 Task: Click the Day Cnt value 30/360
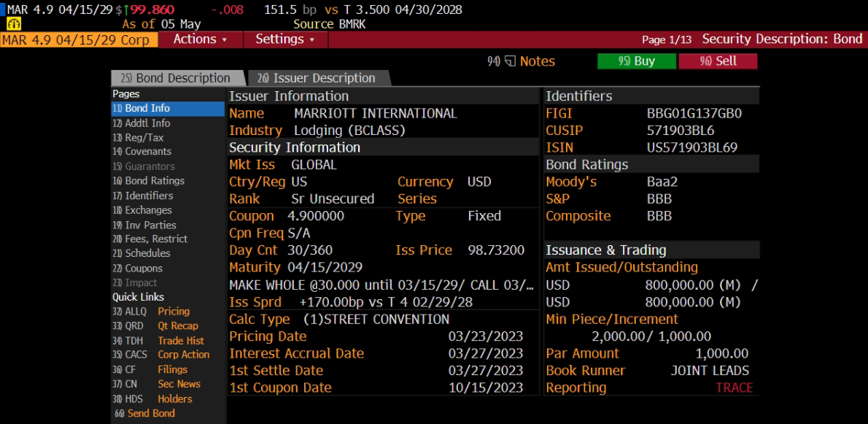pos(310,250)
